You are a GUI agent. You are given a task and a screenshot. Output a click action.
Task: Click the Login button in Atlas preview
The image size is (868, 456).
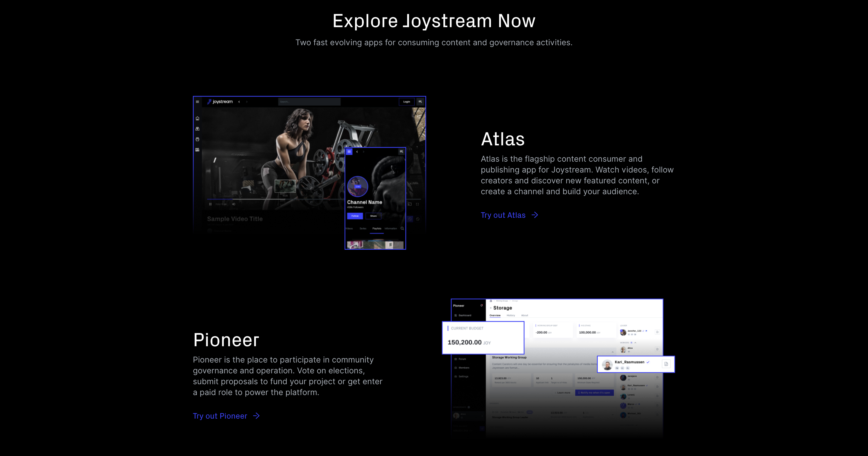coord(406,102)
